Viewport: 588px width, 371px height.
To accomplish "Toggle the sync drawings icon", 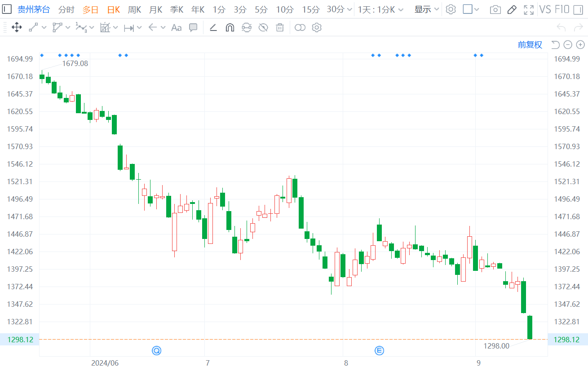I will pos(246,28).
